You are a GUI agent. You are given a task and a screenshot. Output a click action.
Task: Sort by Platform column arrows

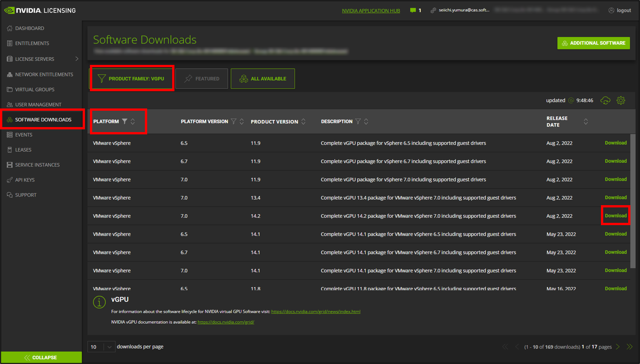click(133, 122)
